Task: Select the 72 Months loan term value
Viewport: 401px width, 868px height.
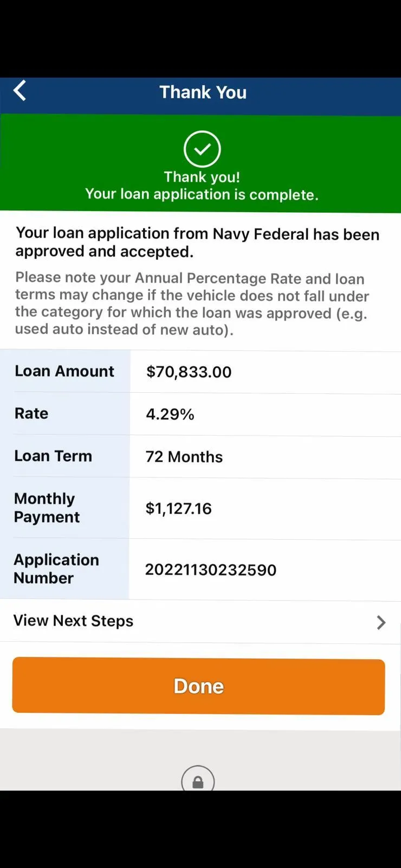Action: (184, 457)
